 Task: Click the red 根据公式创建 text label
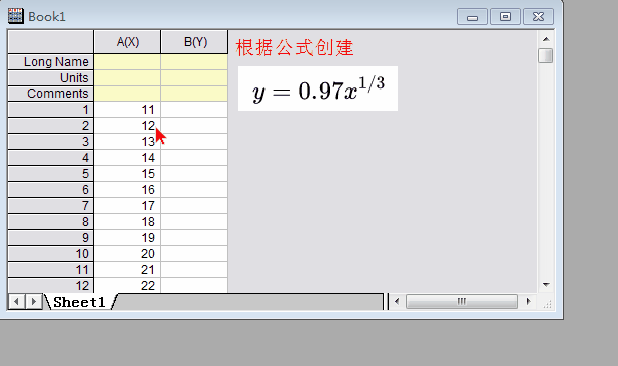pyautogui.click(x=294, y=48)
